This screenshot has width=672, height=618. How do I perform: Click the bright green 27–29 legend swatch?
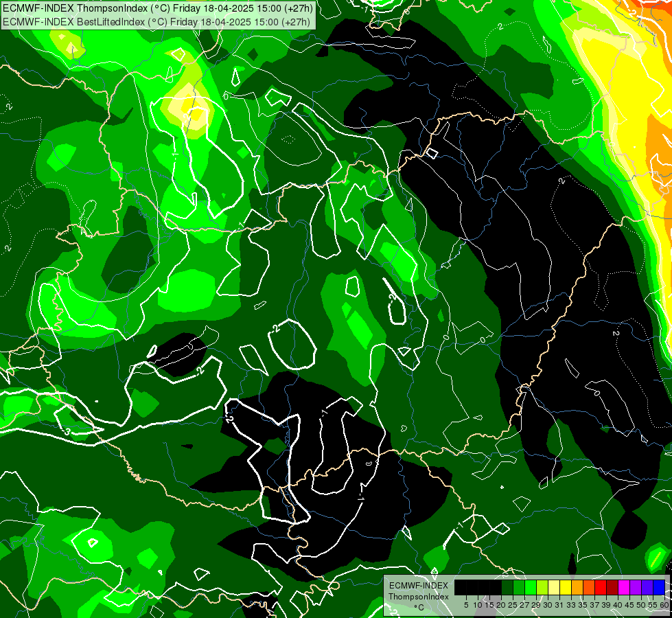click(x=531, y=588)
